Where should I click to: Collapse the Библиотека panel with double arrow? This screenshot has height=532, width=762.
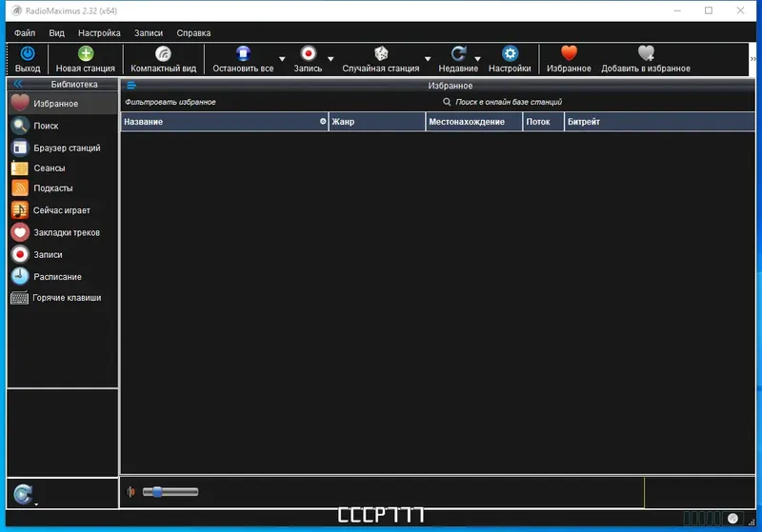click(x=18, y=84)
